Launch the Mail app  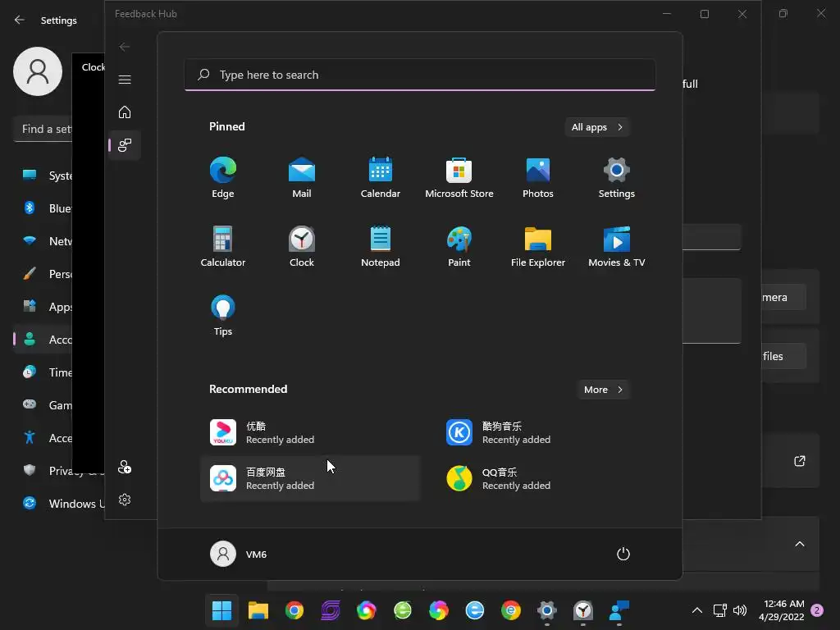coord(302,177)
